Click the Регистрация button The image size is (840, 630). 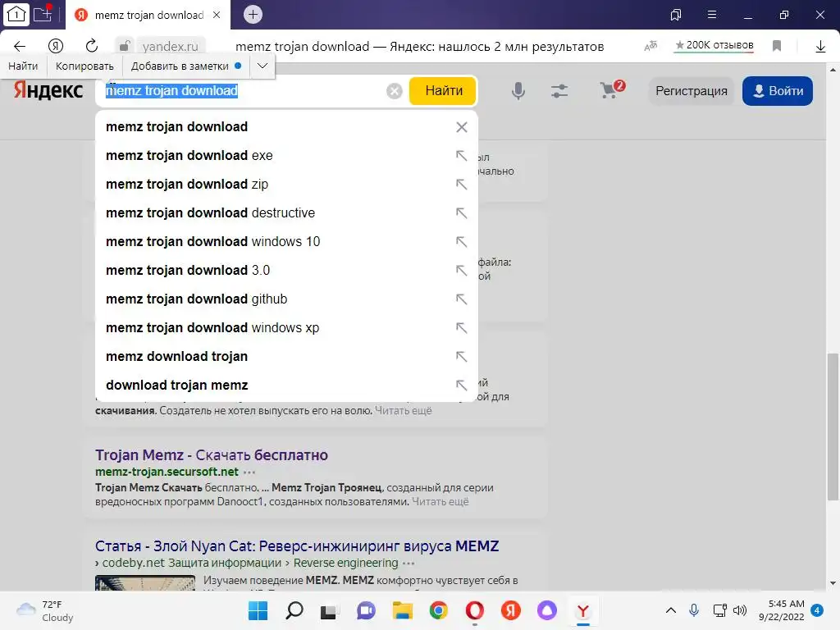(691, 91)
